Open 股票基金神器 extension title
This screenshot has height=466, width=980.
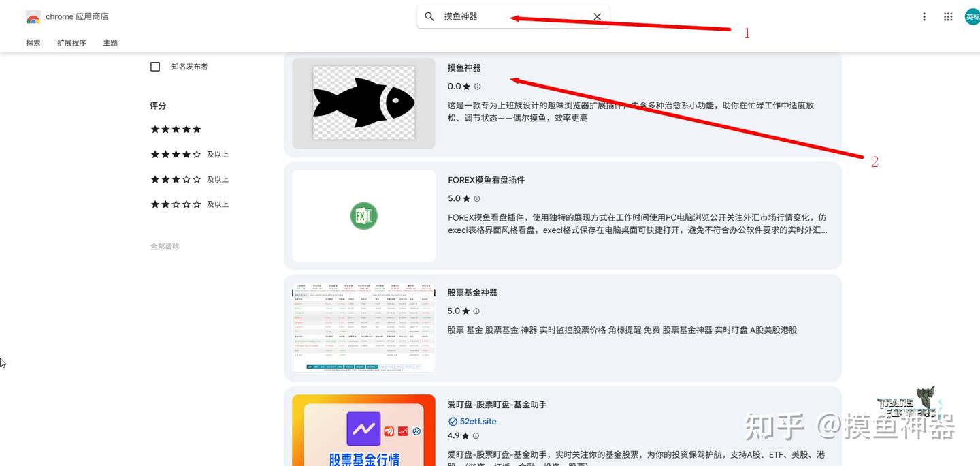point(473,292)
